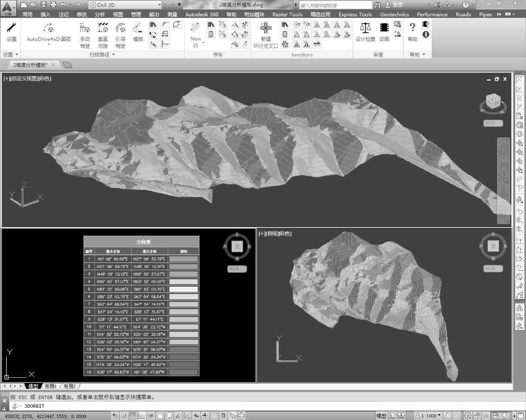The image size is (526, 420).
Task: Open the 分析 ribbon tab
Action: (x=100, y=14)
